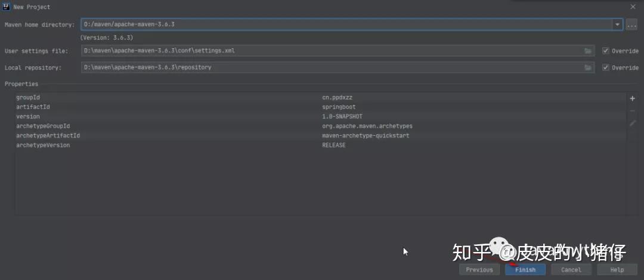Open Help for this dialog

(x=617, y=270)
